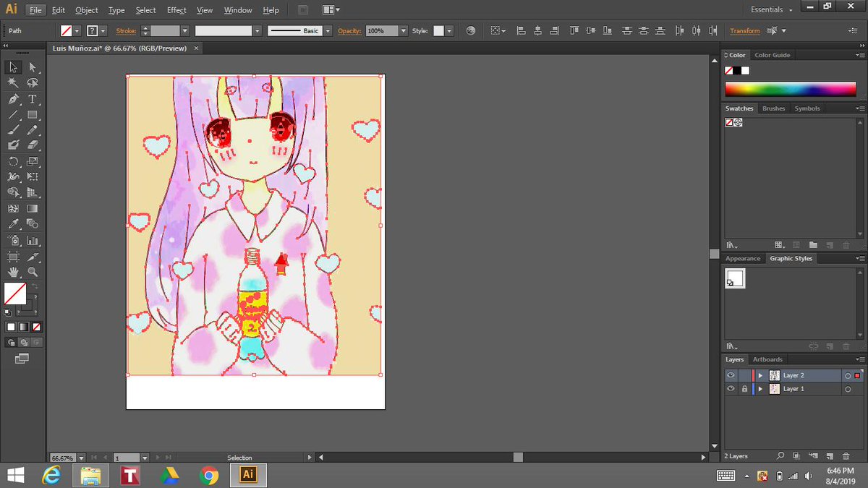Select the Paintbrush tool
This screenshot has width=868, height=488.
coord(13,130)
